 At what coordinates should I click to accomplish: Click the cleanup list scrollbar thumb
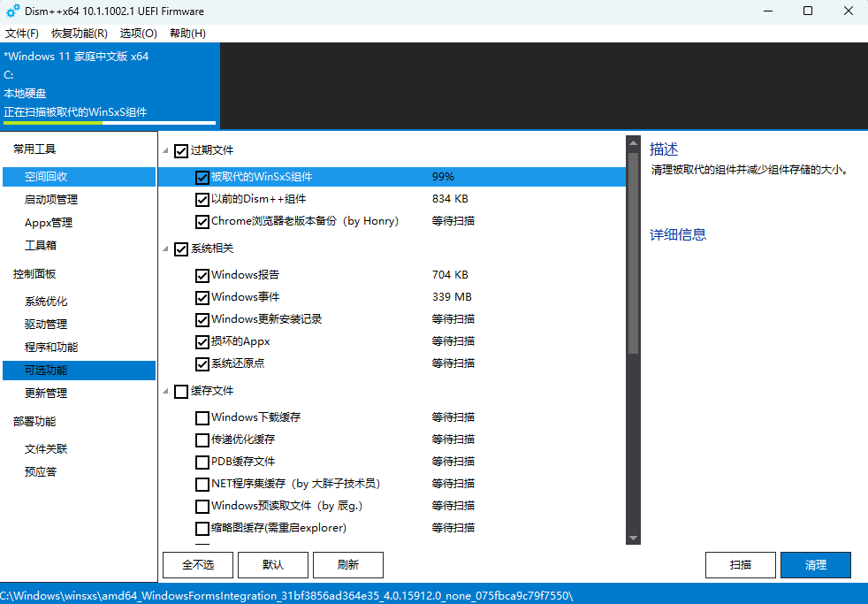coord(633,253)
